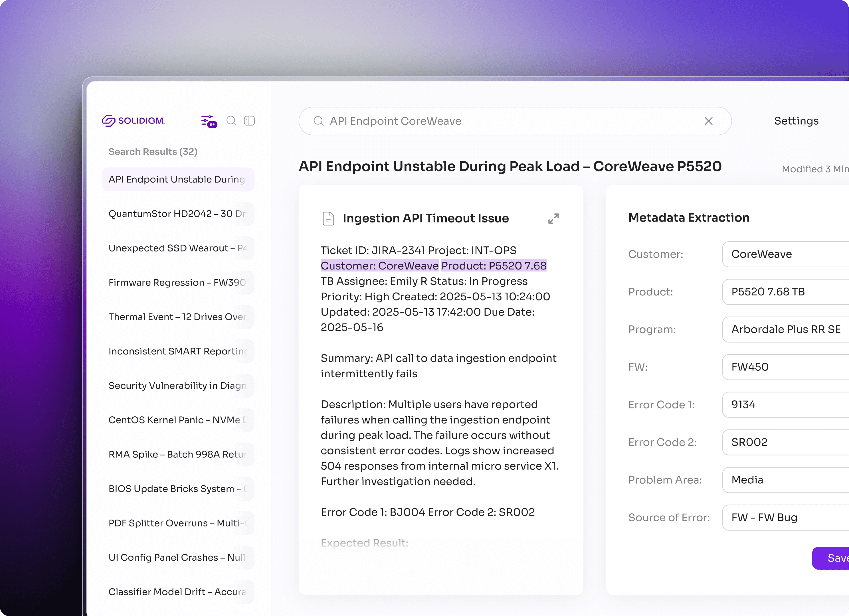
Task: Click highlighted Customer: CoreWeave text
Action: coord(380,266)
